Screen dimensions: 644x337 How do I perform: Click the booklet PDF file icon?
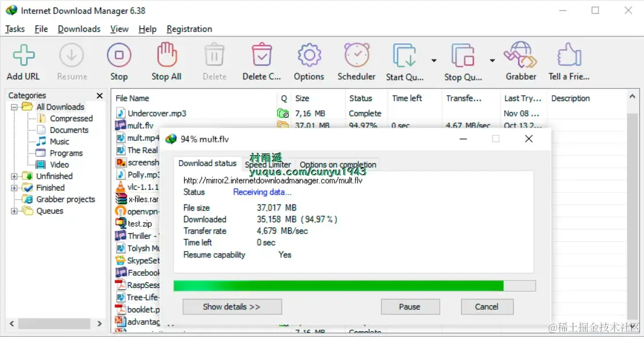click(x=121, y=309)
